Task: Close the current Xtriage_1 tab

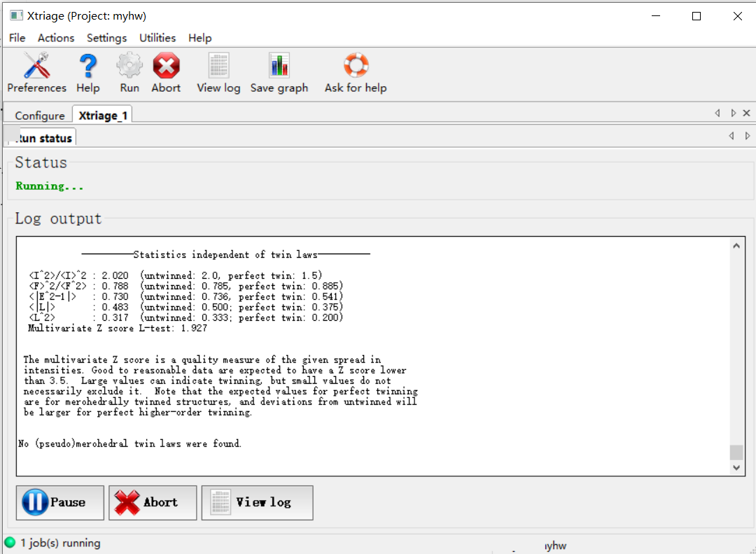Action: pyautogui.click(x=746, y=113)
